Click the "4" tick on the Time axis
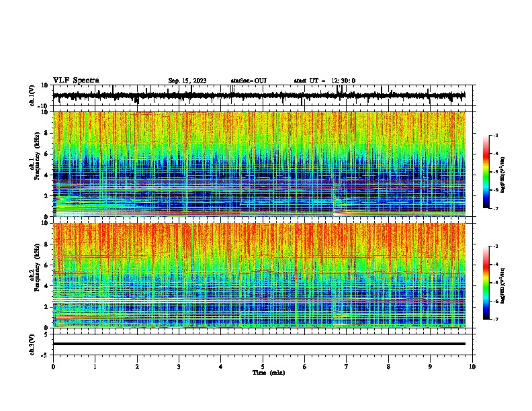Screen dimensions: 532x411 click(221, 367)
